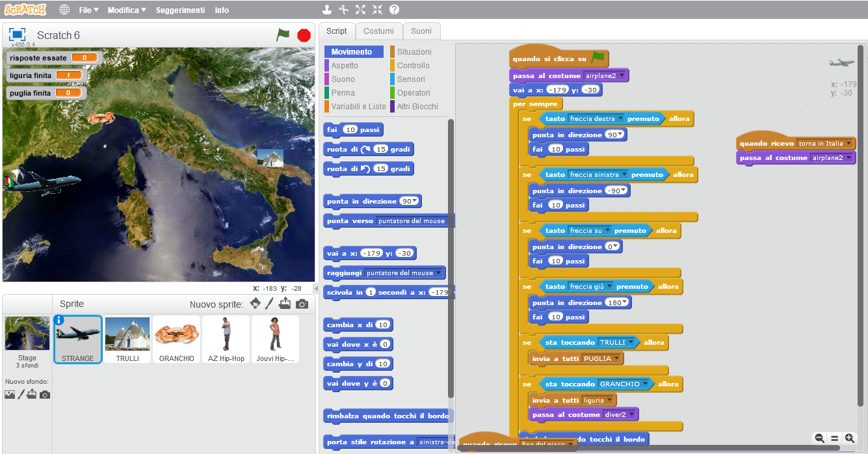Select the Duplicate stamp tool in top toolbar
Screen dimensions: 868x454
(327, 10)
